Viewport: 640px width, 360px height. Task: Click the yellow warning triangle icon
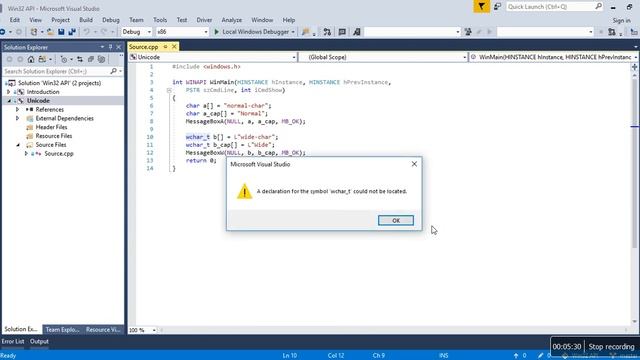244,191
